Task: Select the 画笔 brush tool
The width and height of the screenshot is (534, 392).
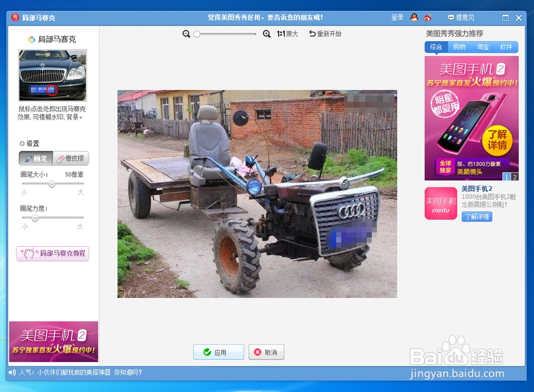Action: 36,159
